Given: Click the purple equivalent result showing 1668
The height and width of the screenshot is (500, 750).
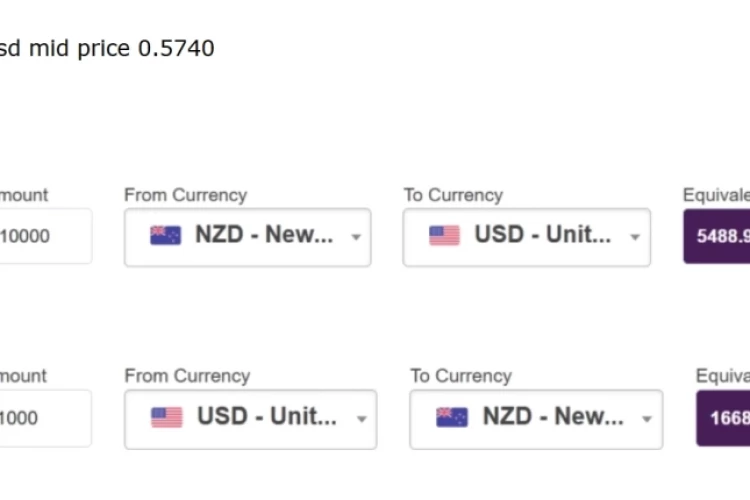Looking at the screenshot, I should tap(723, 418).
